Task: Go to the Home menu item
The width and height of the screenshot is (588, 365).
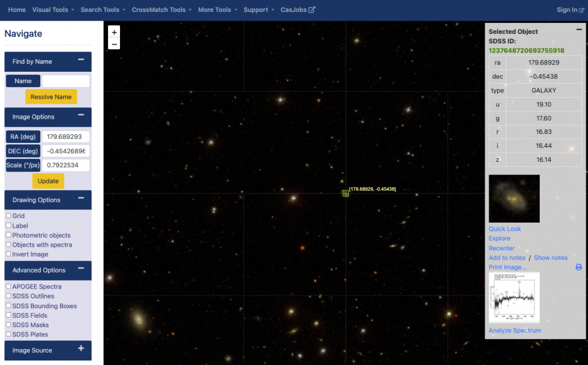Action: pyautogui.click(x=17, y=10)
